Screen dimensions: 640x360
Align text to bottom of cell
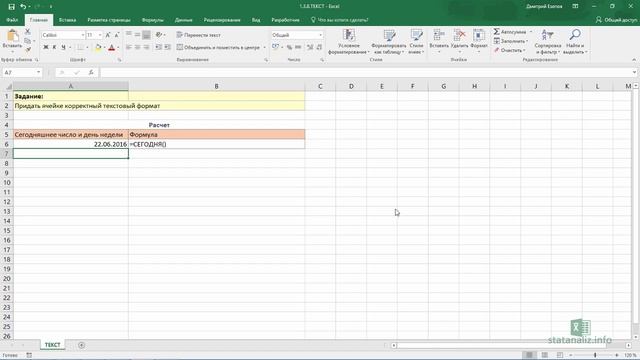pos(147,35)
